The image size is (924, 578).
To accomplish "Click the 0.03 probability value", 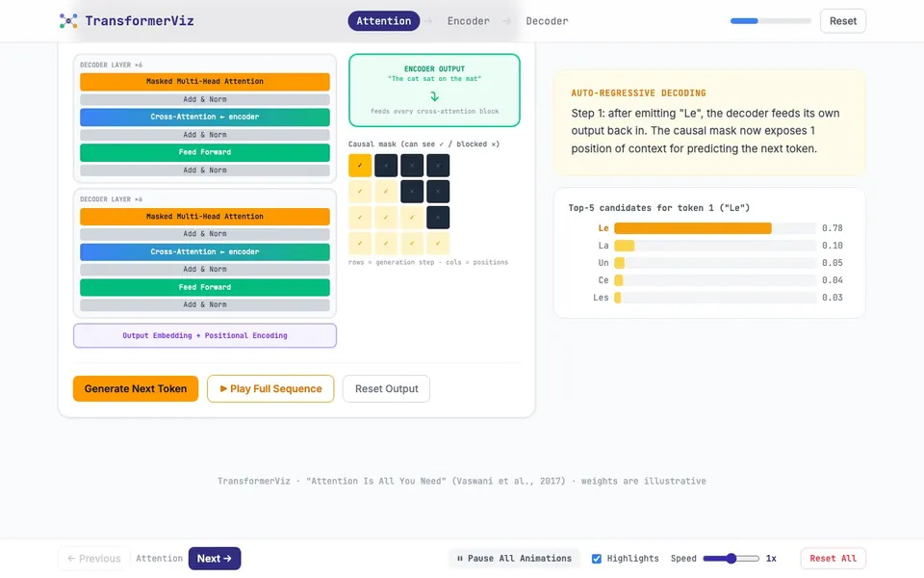I will [x=832, y=298].
